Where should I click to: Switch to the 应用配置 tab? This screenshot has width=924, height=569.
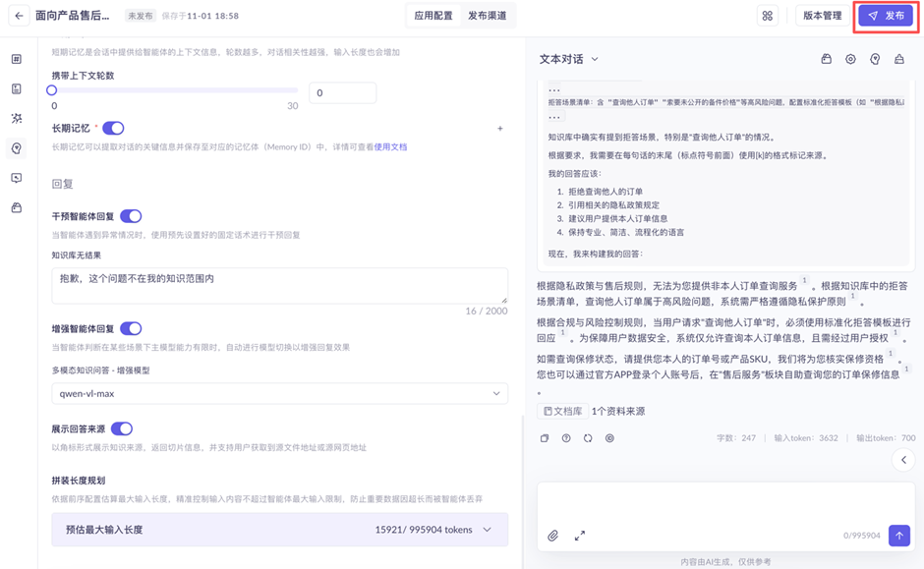tap(433, 16)
